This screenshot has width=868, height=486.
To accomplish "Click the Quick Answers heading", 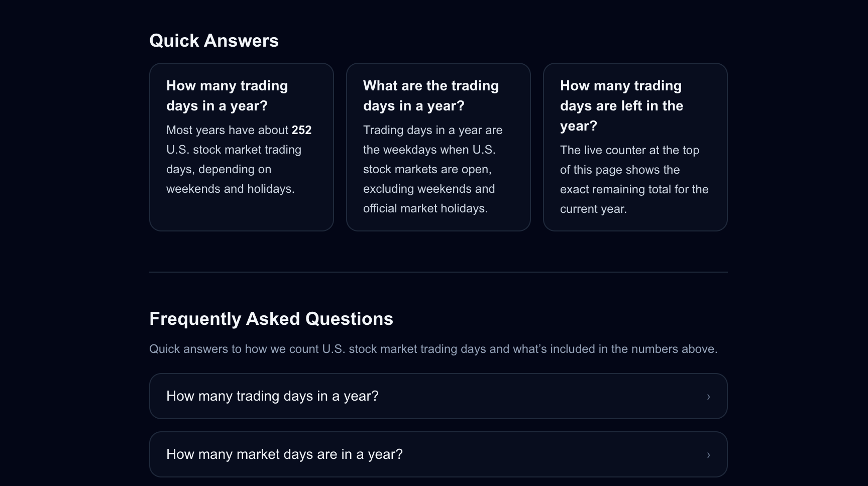I will pyautogui.click(x=214, y=40).
